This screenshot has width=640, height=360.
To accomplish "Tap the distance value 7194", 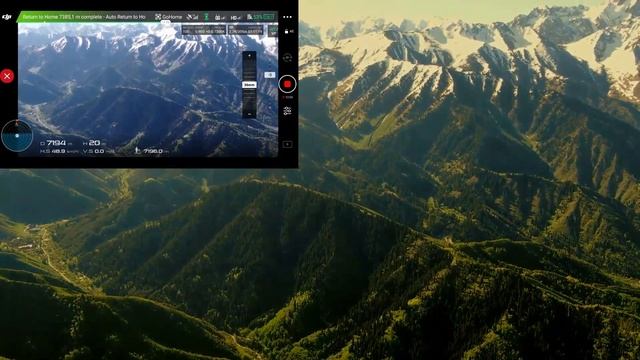I will 56,143.
